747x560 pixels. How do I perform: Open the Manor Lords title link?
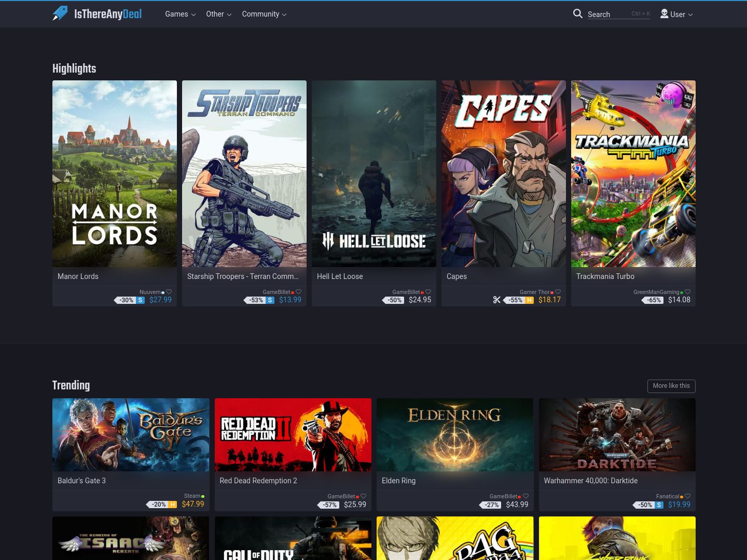pos(78,276)
